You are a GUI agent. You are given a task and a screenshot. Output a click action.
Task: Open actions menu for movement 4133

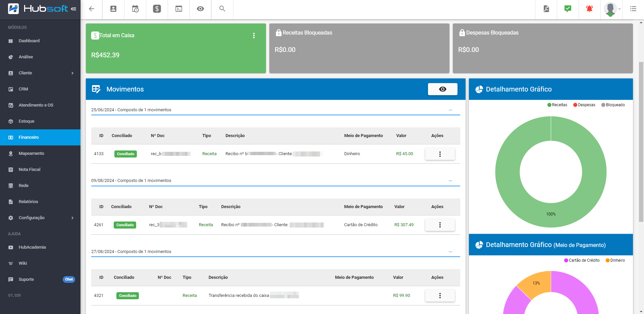point(440,154)
